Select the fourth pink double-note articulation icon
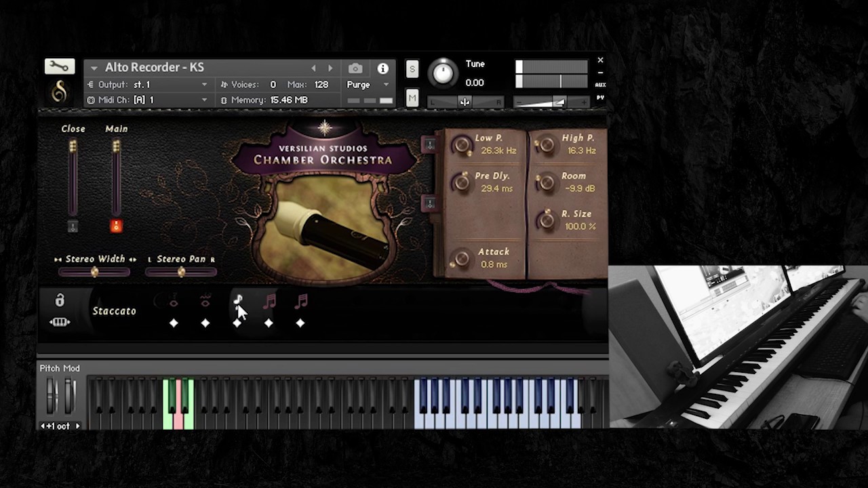The height and width of the screenshot is (488, 868). click(x=269, y=301)
